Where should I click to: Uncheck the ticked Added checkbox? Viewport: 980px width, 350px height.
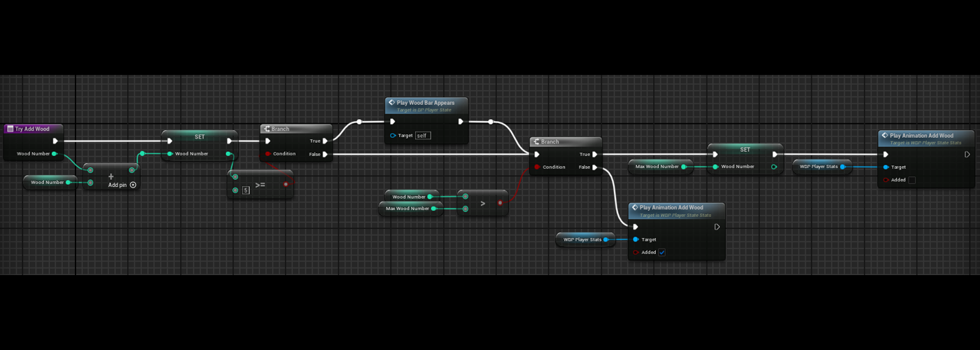(661, 253)
